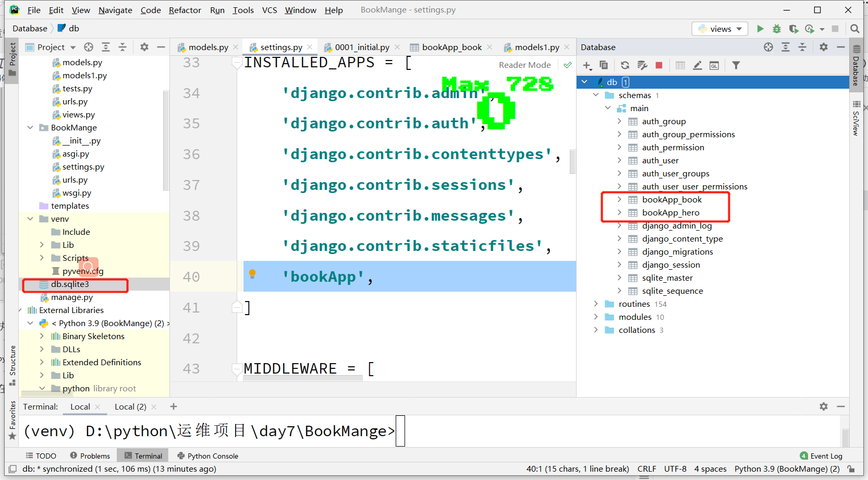This screenshot has height=480, width=868.
Task: Open the VCS menu
Action: pyautogui.click(x=270, y=10)
